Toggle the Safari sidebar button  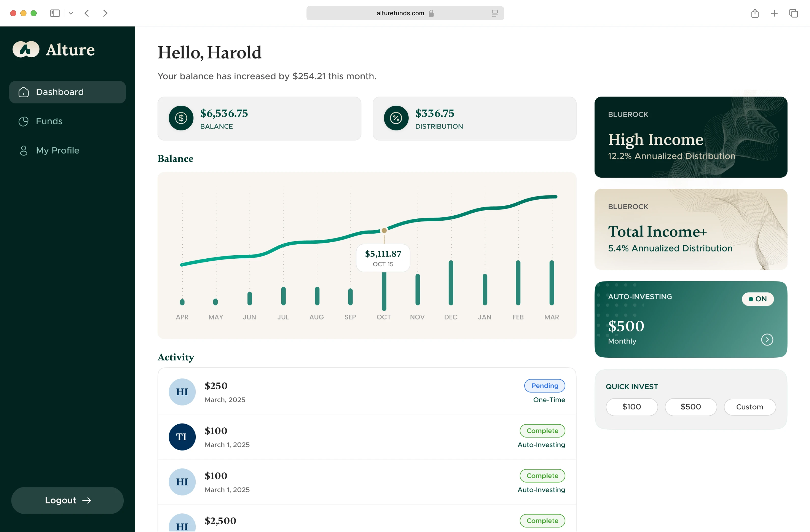click(55, 13)
